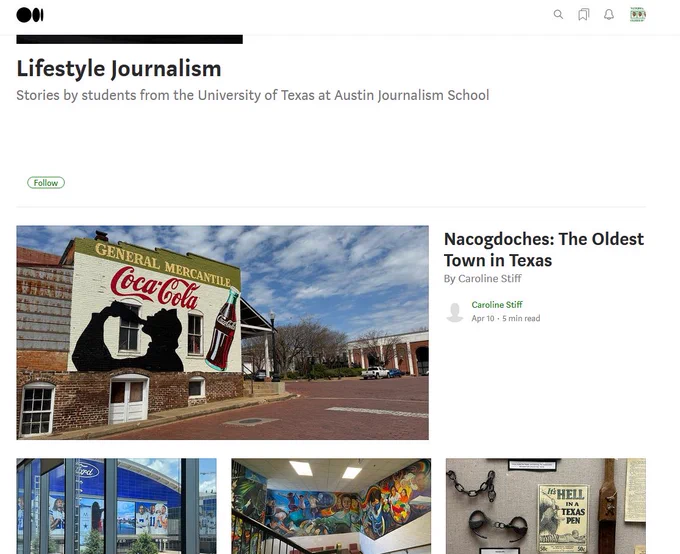
Task: Open the Nacogdoches: The Oldest Town in Texas article
Action: [544, 249]
